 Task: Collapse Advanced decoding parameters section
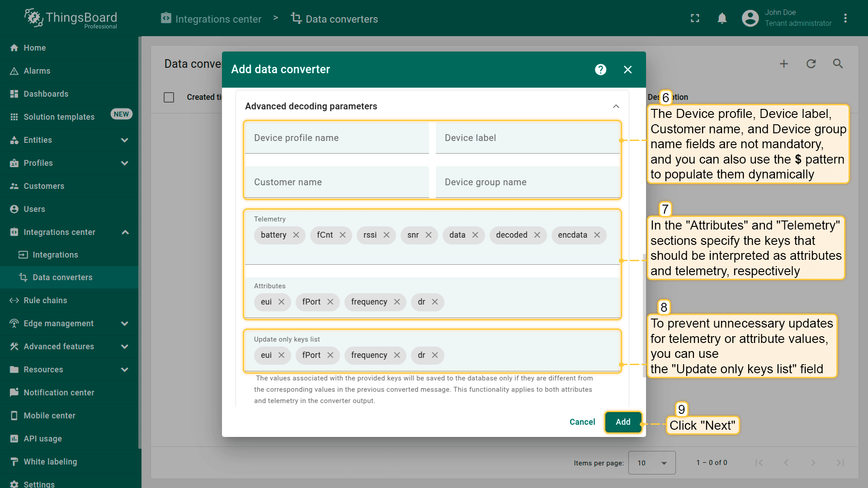coord(616,106)
